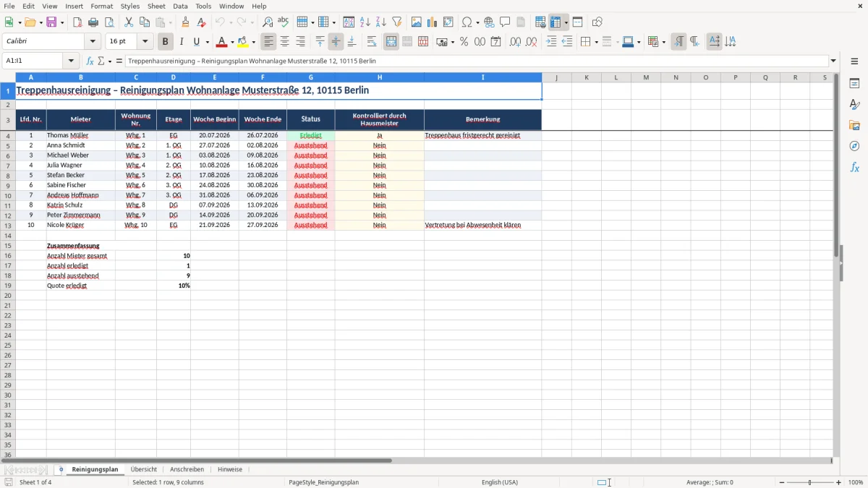The image size is (868, 488).
Task: Click zoom out minus button
Action: click(x=781, y=482)
